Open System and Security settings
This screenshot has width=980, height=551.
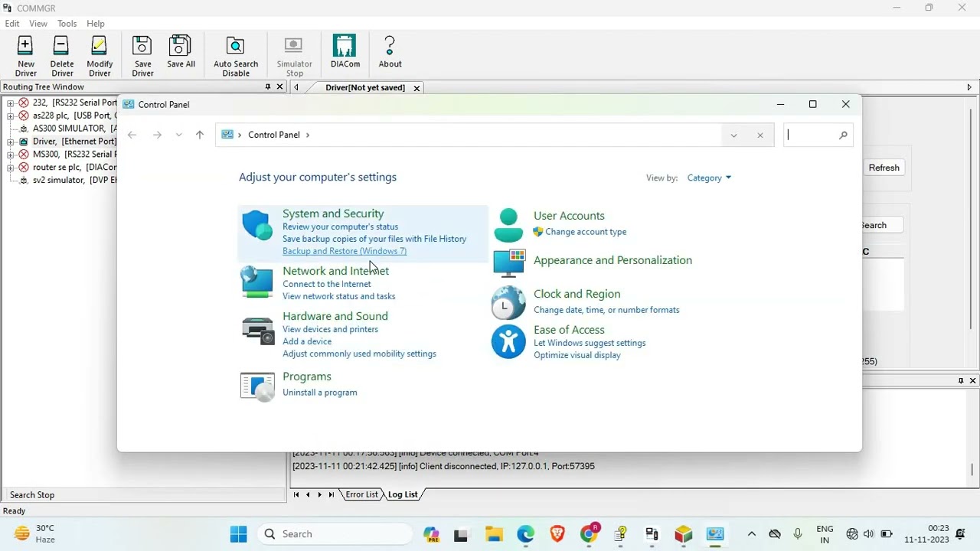[x=333, y=214]
